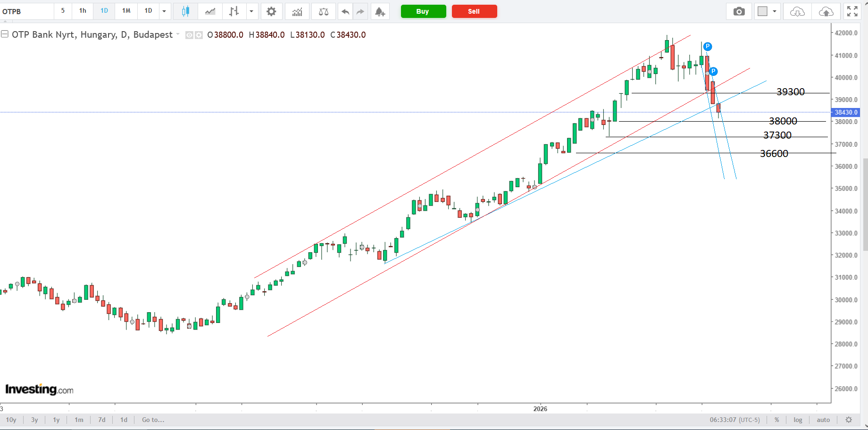The height and width of the screenshot is (430, 868).
Task: Open the indicators panel icon
Action: [297, 11]
